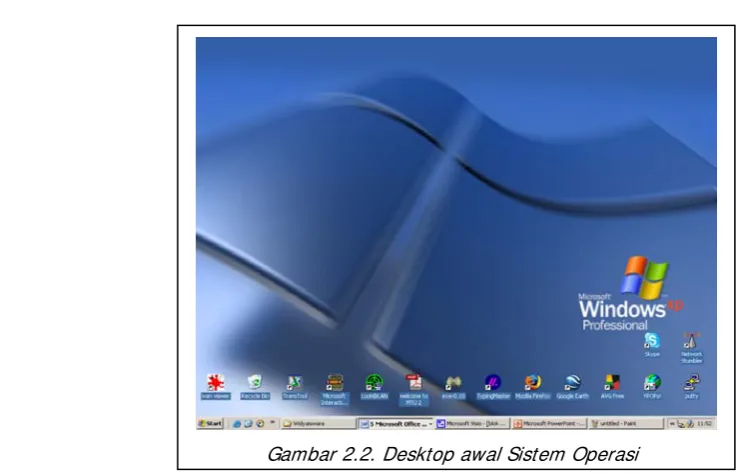Click the tray icon next to the clock
749x474 pixels.
tap(690, 424)
